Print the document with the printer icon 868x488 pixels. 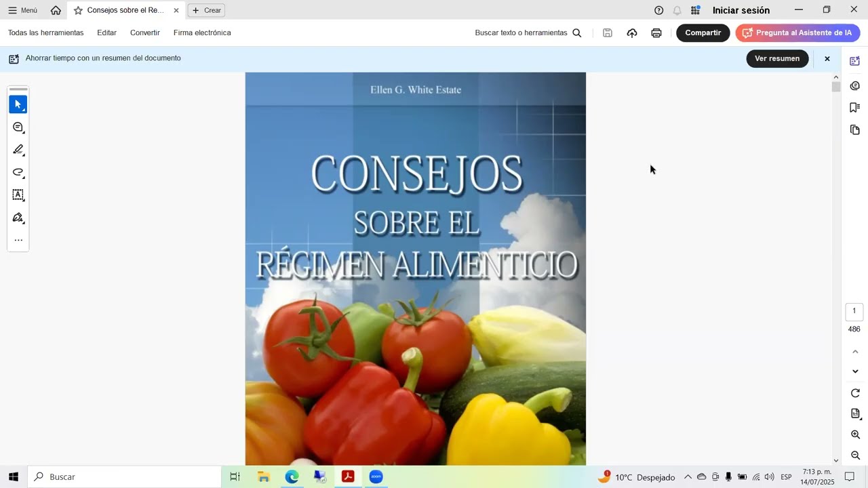(656, 33)
